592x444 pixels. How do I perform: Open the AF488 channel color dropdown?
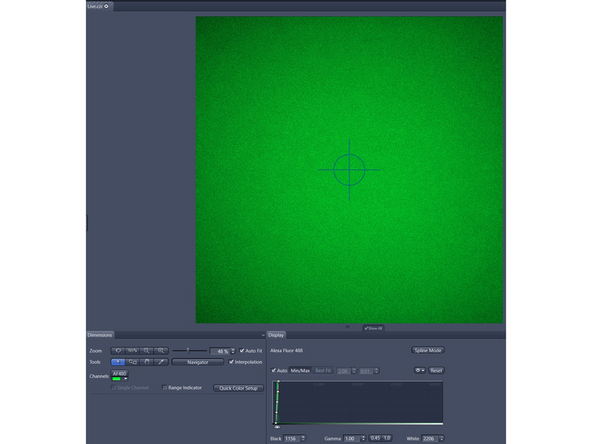pos(126,379)
